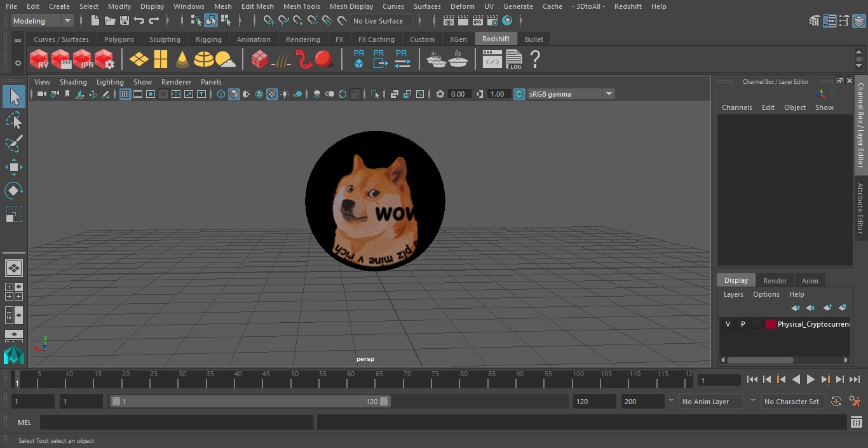Open the Attribute Editor side tab
The image size is (868, 448).
pyautogui.click(x=861, y=208)
